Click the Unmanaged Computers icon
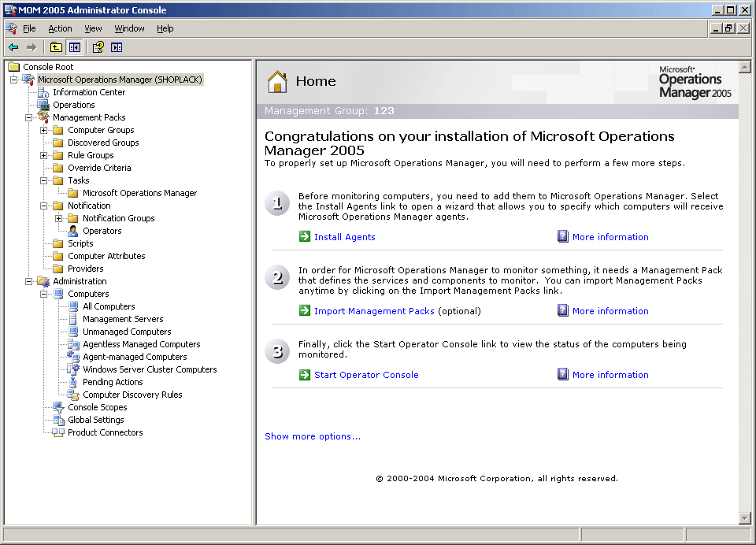This screenshot has width=756, height=545. (73, 332)
